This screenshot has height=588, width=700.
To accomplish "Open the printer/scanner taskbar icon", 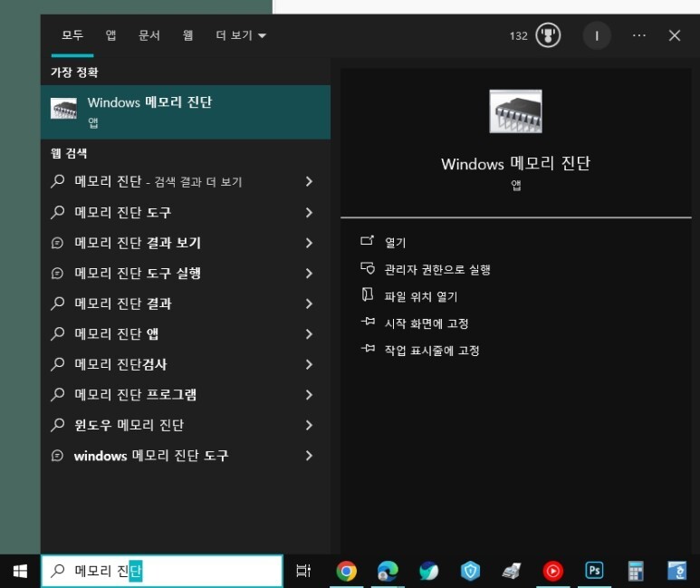I will tap(512, 571).
